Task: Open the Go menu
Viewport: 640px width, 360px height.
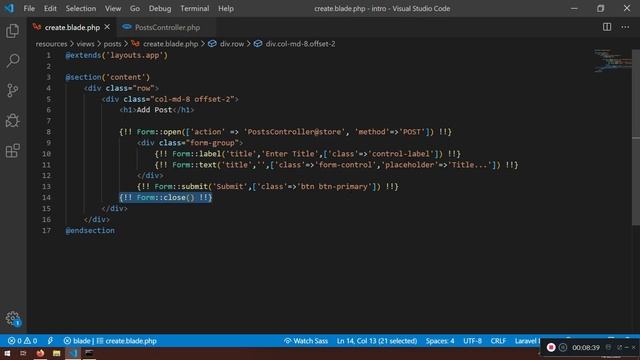Action: [135, 8]
